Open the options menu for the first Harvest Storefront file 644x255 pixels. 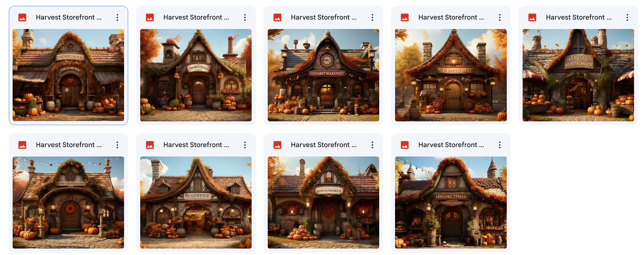tap(117, 17)
